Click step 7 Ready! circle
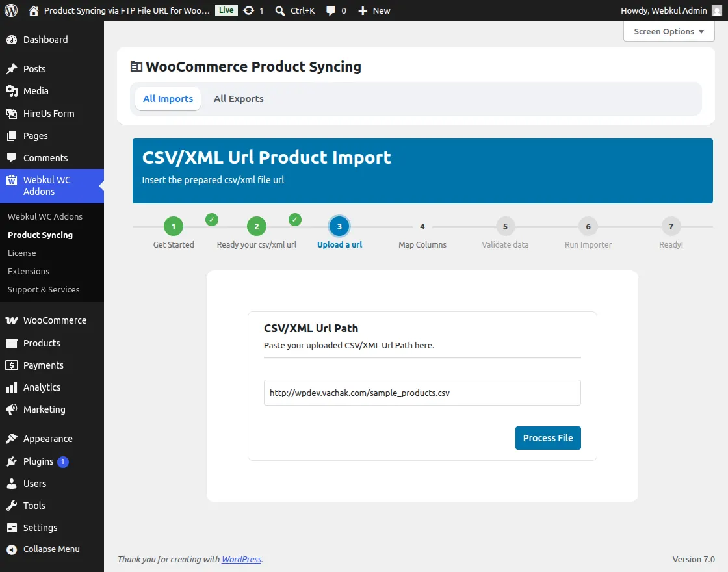Screen dimensions: 728x572 (x=671, y=227)
